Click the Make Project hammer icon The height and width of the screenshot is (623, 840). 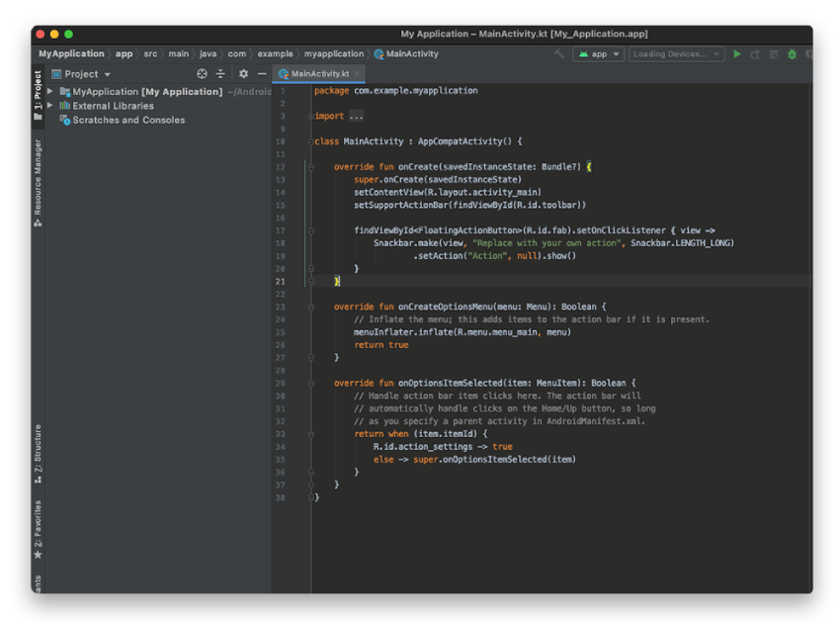click(559, 54)
